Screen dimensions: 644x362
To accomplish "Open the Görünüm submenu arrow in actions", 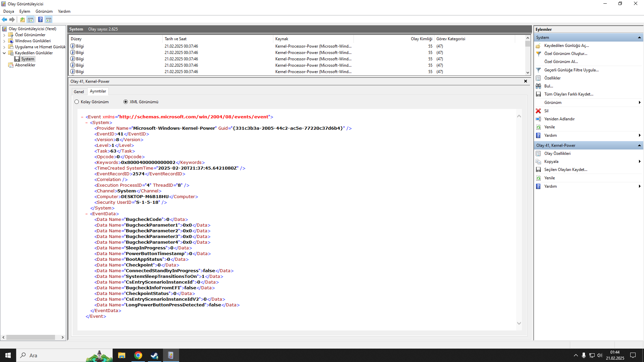I will coord(640,103).
